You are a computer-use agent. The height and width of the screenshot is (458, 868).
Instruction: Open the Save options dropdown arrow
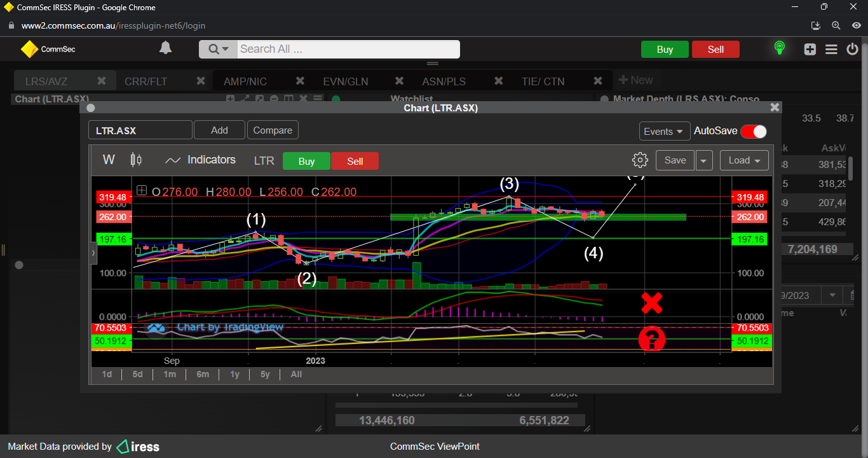pyautogui.click(x=704, y=160)
